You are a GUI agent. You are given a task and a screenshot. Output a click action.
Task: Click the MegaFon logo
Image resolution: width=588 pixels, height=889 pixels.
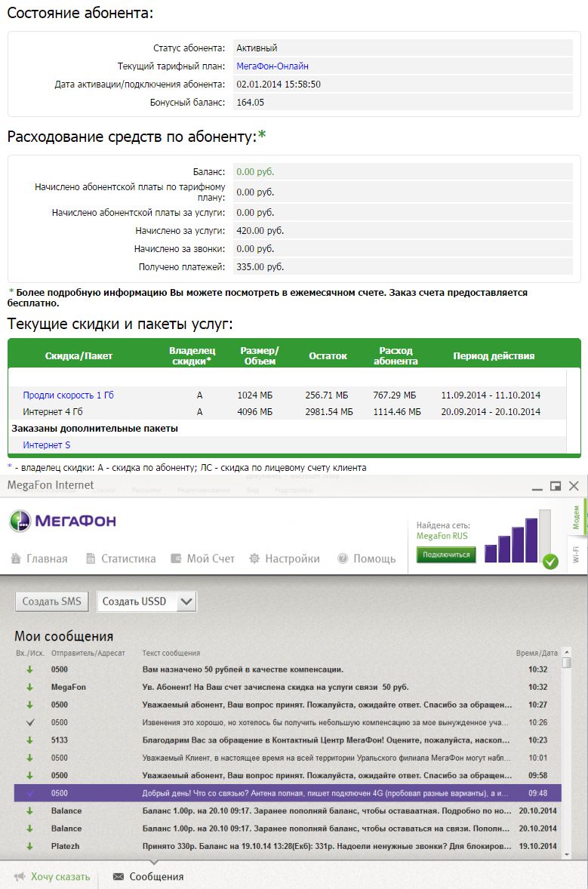click(63, 521)
